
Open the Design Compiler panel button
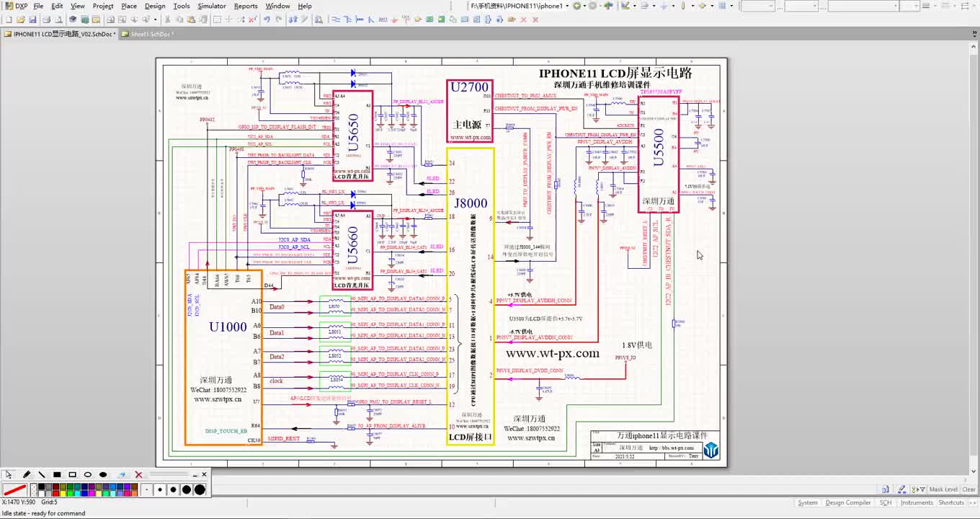(x=848, y=502)
